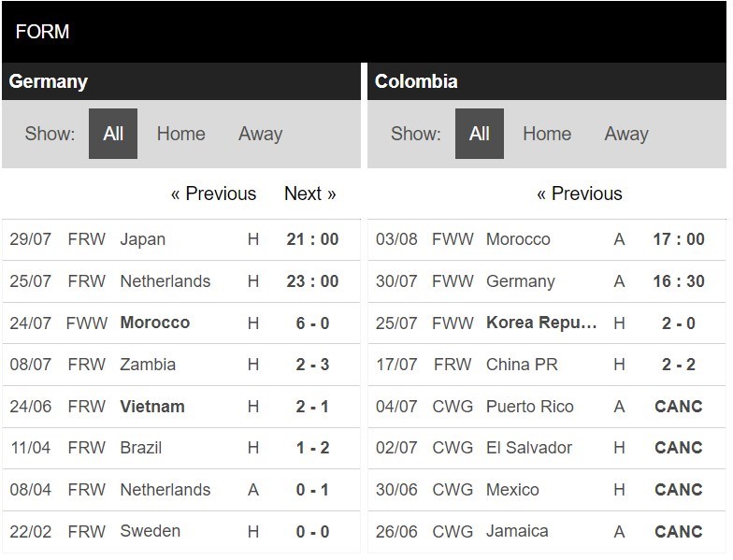Click Jamaica in Colombia's form list

pos(517,531)
